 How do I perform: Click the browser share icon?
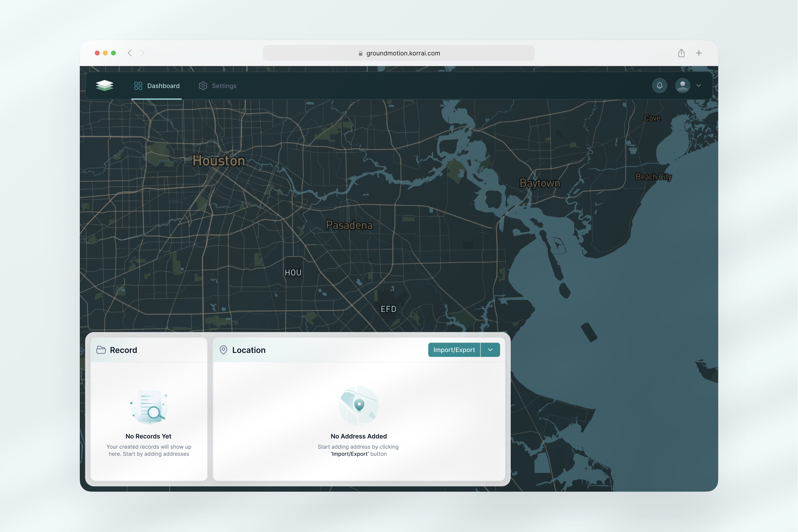[x=681, y=53]
